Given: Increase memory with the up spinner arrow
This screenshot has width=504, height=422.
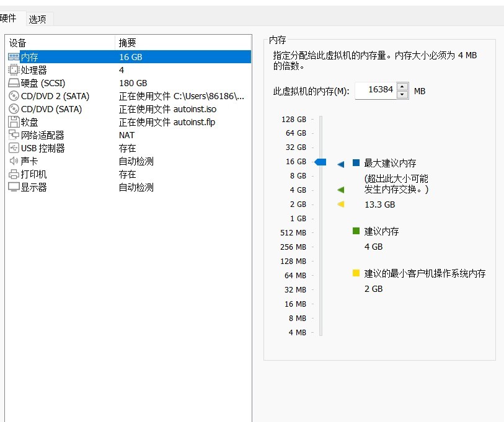Looking at the screenshot, I should [402, 87].
